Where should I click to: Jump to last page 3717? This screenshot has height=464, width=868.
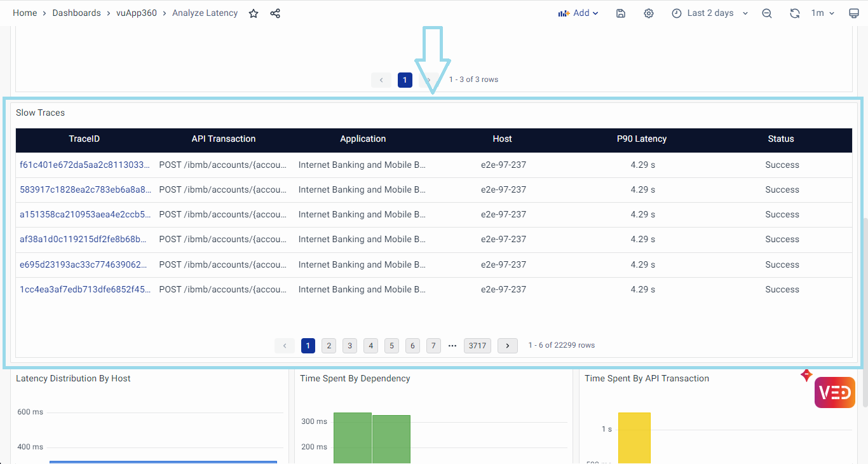click(477, 346)
